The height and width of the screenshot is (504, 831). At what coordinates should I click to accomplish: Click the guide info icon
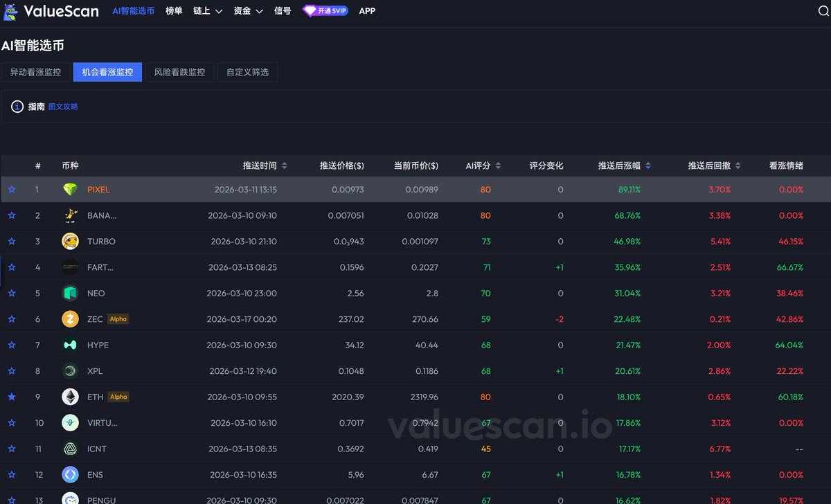coord(17,107)
